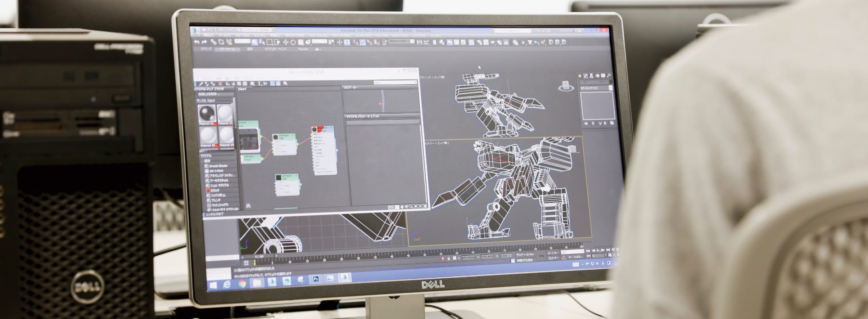Click delete (red X) in Slate toolbar

(220, 84)
